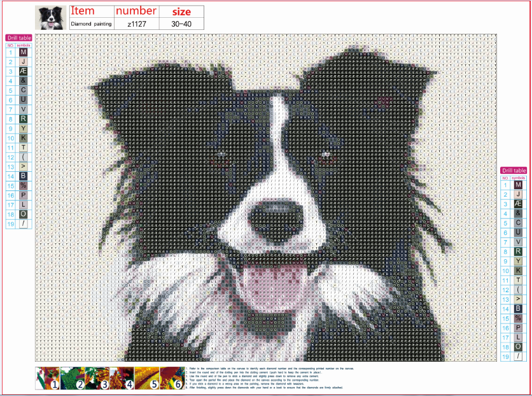Click instruction line 6 'After finishing, slightly press down'
Image resolution: width=532 pixels, height=396 pixels.
265,387
